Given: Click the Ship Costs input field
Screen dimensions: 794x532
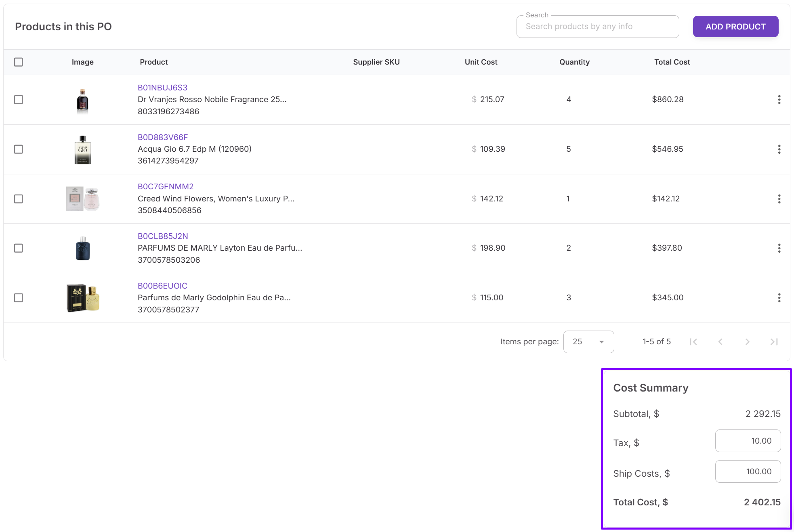Looking at the screenshot, I should (748, 471).
